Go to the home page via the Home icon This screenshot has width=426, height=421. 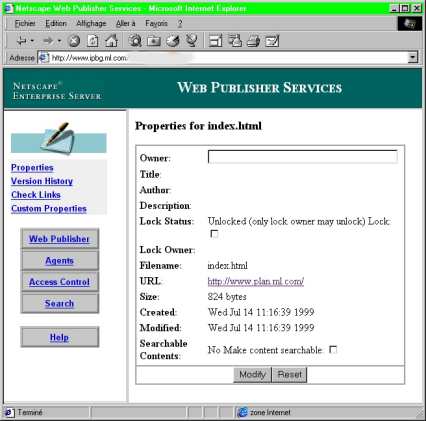pyautogui.click(x=111, y=41)
